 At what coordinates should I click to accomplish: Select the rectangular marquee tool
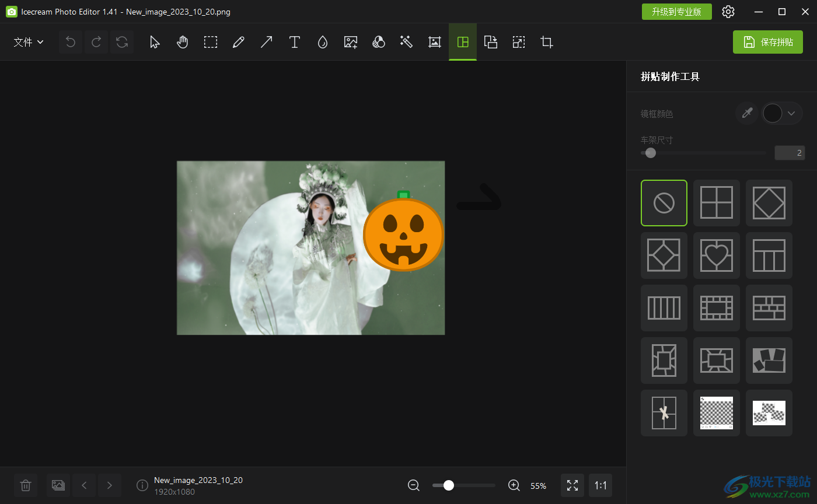coord(211,42)
